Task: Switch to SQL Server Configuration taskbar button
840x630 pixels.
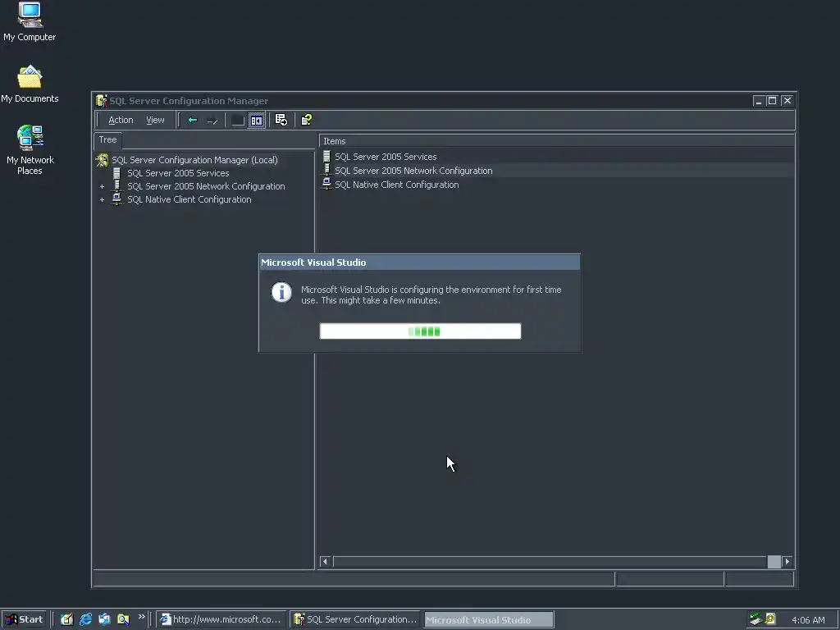Action: coord(356,619)
